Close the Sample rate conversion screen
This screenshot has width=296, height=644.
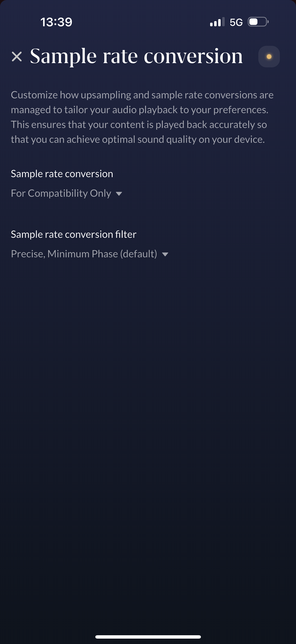click(17, 57)
